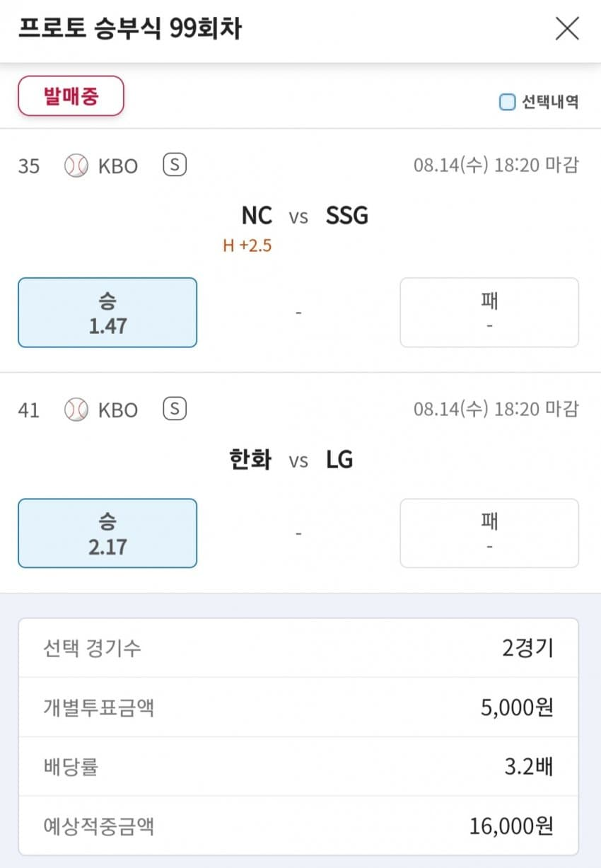Select 승 1.47 for NC vs SSG
601x868 pixels.
pos(107,313)
